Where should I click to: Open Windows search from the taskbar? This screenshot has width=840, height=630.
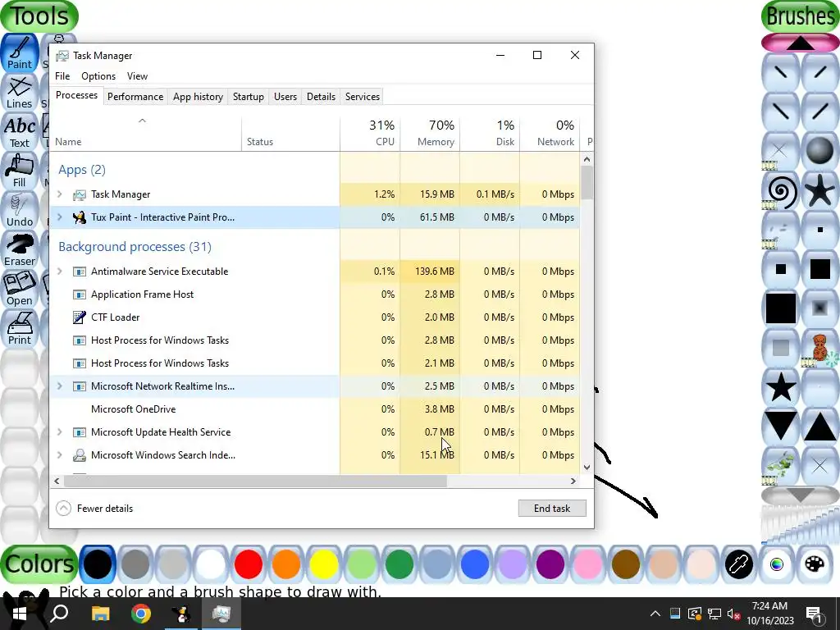59,614
